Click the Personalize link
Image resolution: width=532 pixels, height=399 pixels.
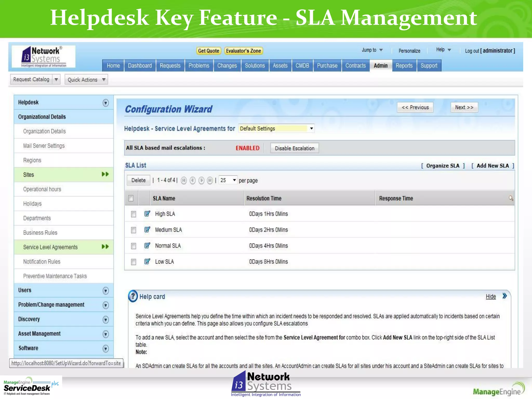[x=409, y=51]
